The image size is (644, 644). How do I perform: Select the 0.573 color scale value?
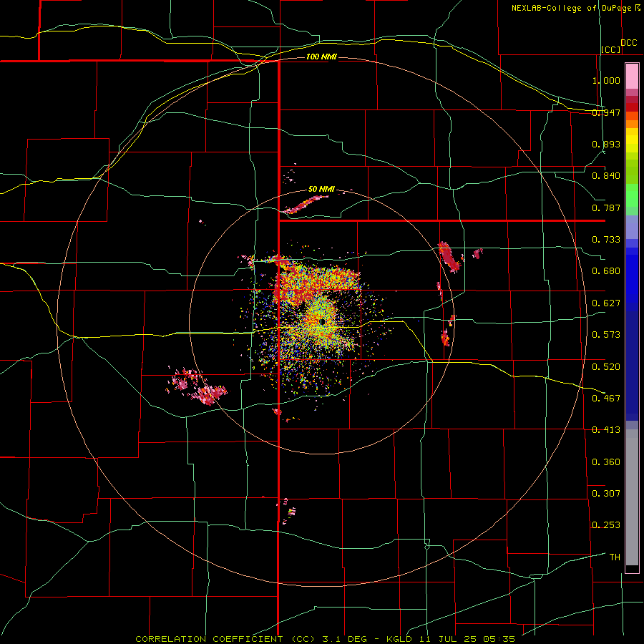(x=606, y=335)
